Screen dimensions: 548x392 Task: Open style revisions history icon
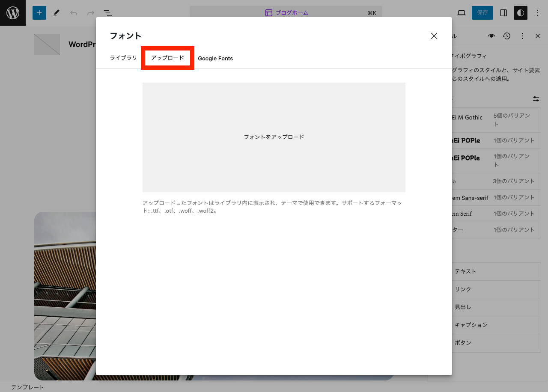pyautogui.click(x=507, y=36)
